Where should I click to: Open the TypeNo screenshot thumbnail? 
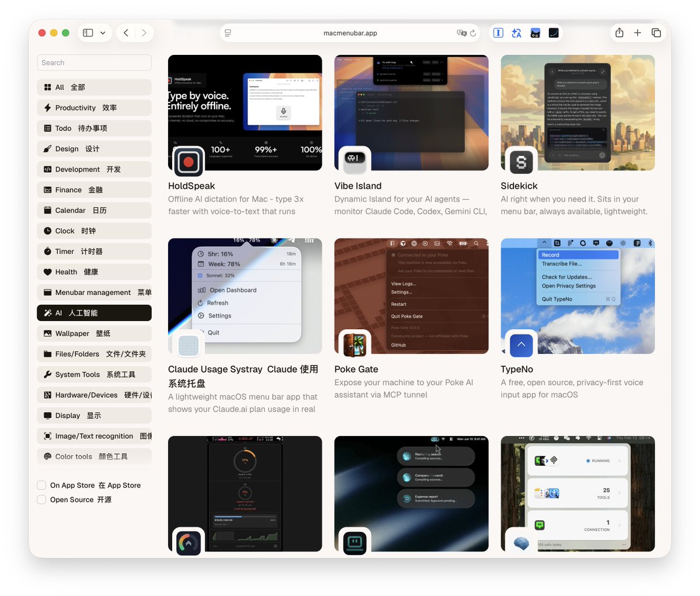[x=577, y=296]
